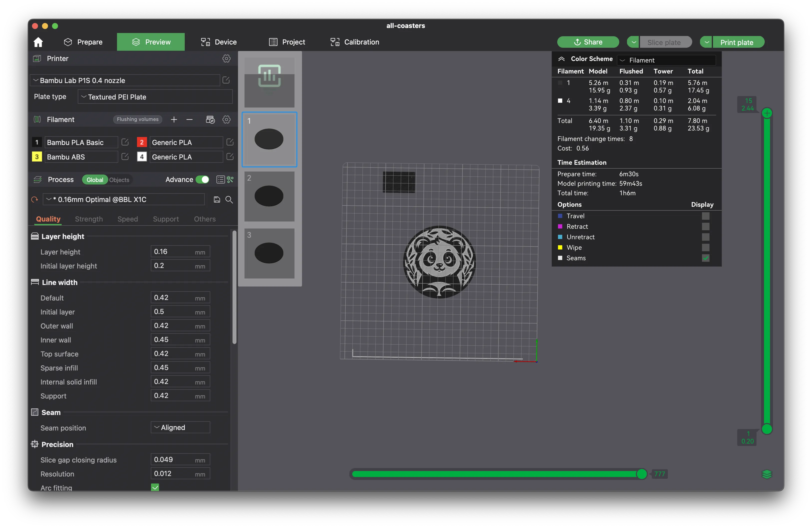The width and height of the screenshot is (812, 528).
Task: Open the Print plate options arrow
Action: point(706,42)
